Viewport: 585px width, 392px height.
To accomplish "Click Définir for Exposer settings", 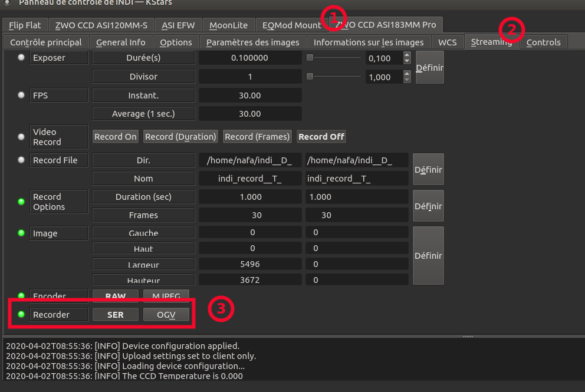I will [x=429, y=68].
